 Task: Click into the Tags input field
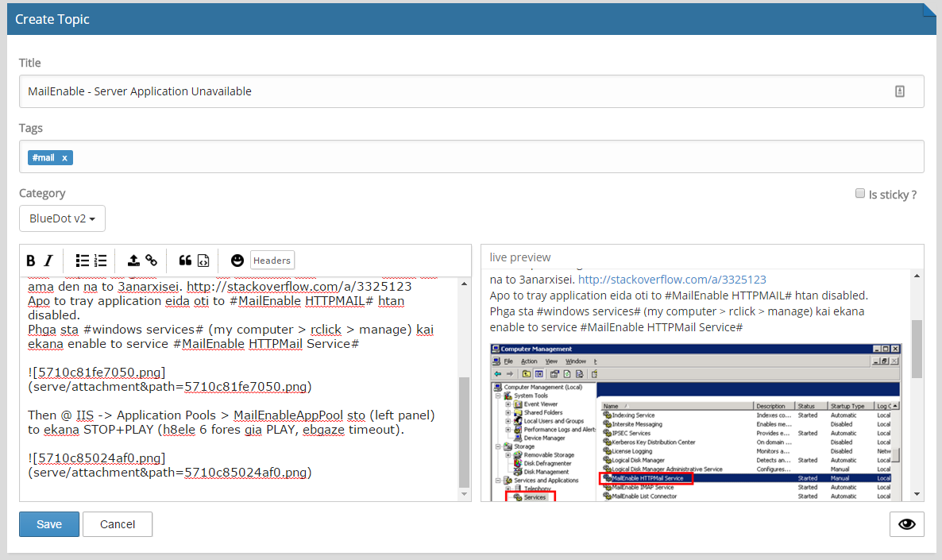pos(471,156)
